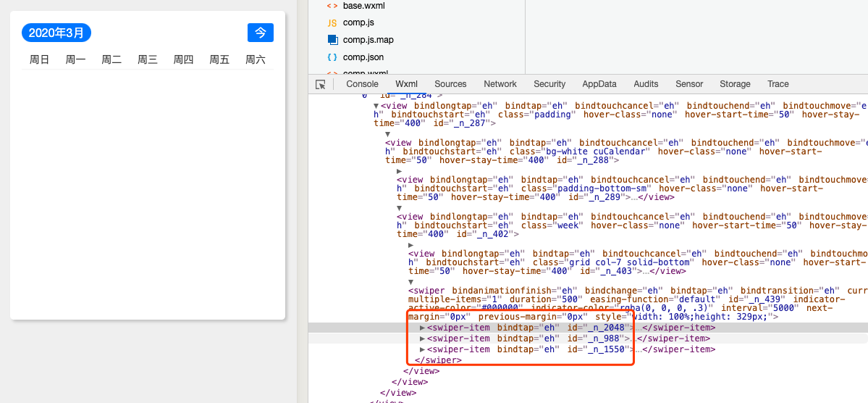The width and height of the screenshot is (868, 403).
Task: Open the Sources tab
Action: 450,84
